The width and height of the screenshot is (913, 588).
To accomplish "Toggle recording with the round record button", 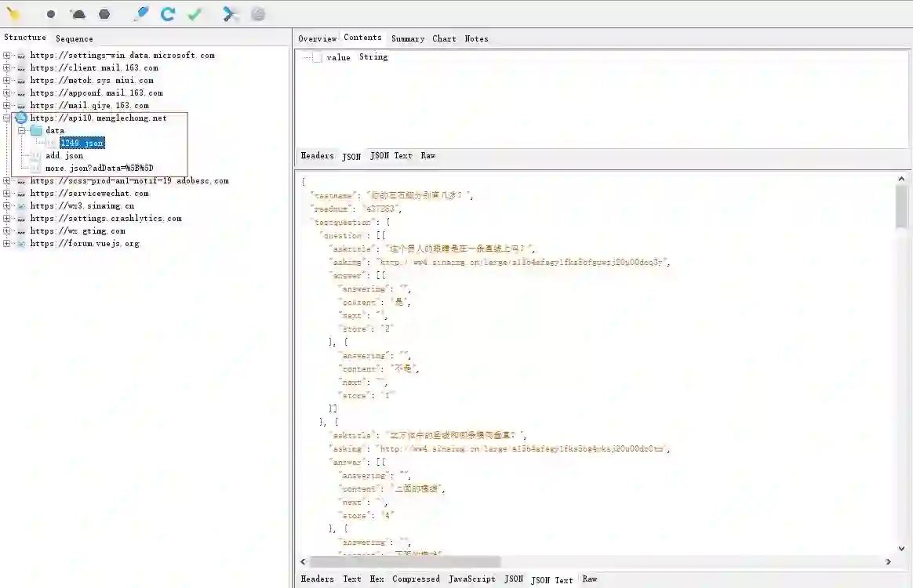I will [51, 14].
